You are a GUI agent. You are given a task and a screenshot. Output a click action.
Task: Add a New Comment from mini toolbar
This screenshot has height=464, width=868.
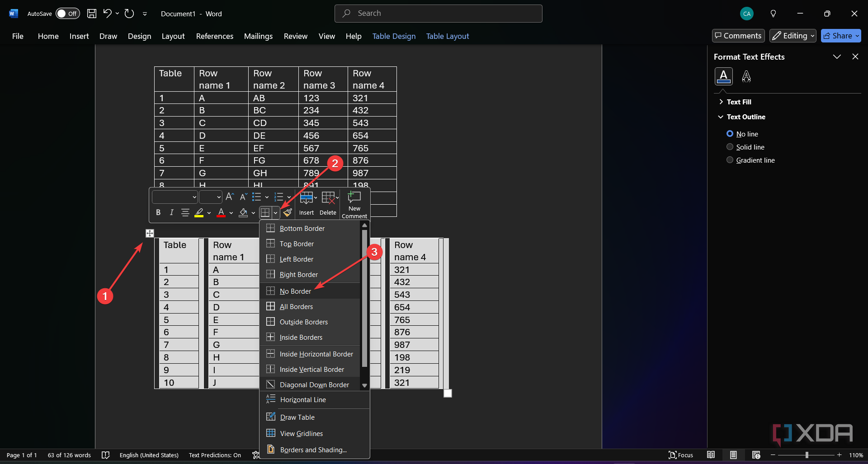coord(354,205)
